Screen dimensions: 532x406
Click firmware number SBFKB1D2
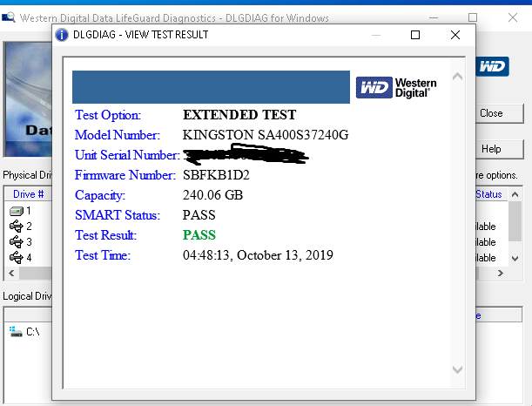pyautogui.click(x=216, y=175)
